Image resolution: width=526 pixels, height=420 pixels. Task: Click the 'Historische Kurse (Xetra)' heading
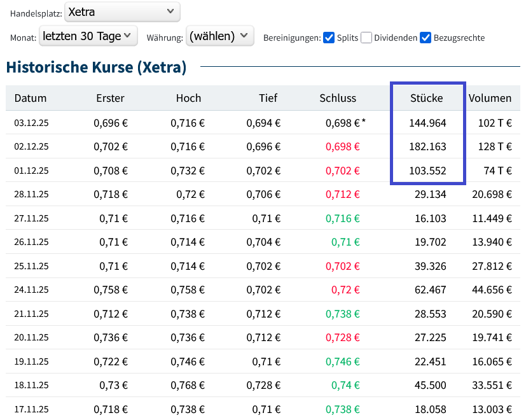pos(96,67)
